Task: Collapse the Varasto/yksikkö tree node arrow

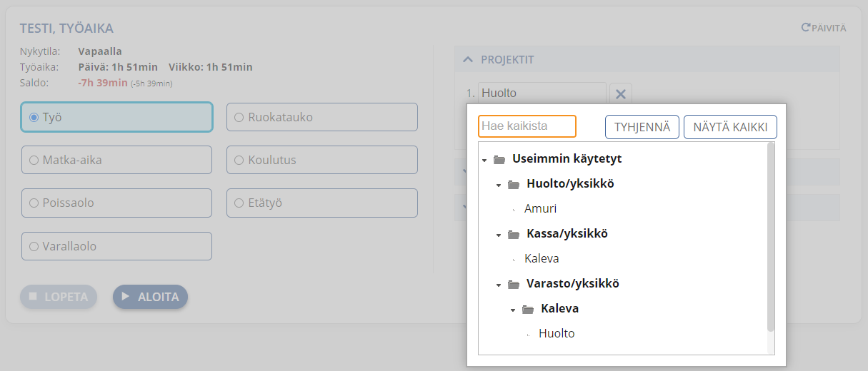Action: click(x=499, y=285)
